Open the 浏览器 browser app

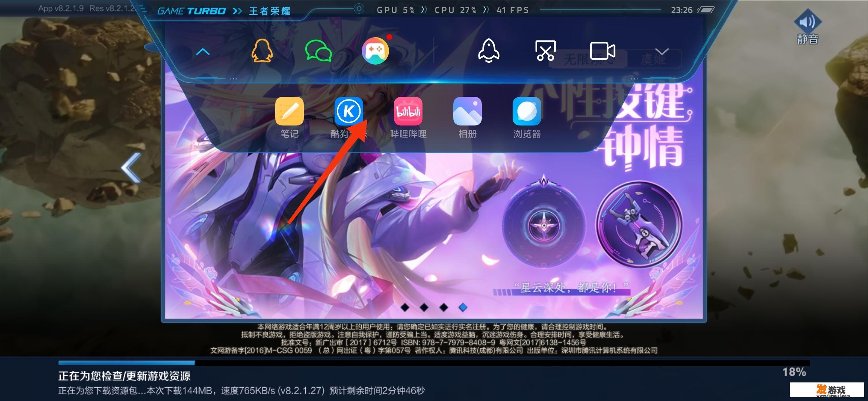coord(527,111)
